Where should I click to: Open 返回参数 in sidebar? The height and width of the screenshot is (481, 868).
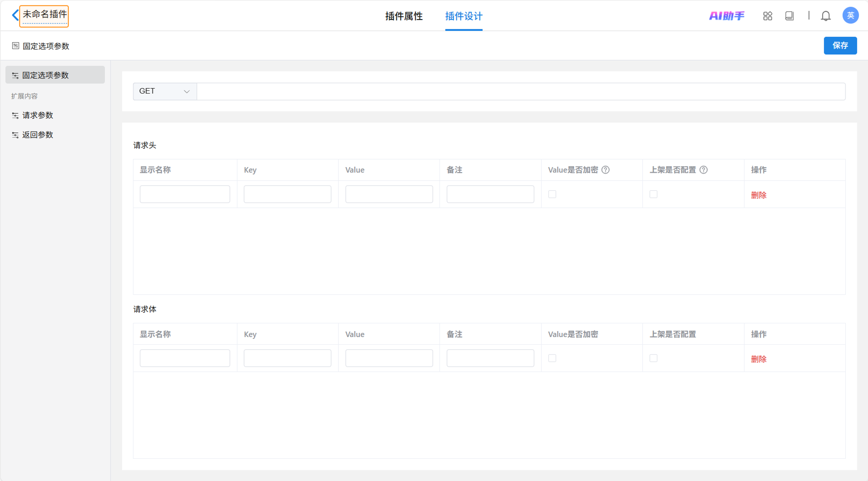[x=37, y=135]
